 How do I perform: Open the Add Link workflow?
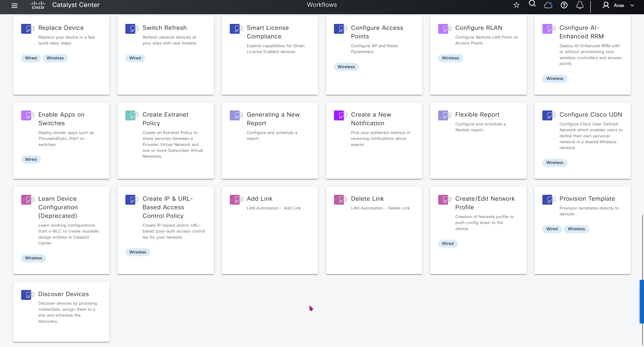[260, 199]
